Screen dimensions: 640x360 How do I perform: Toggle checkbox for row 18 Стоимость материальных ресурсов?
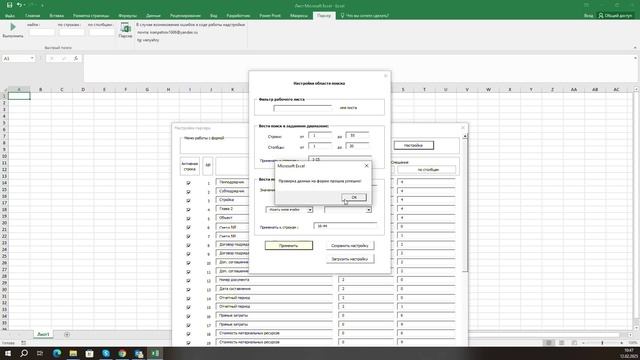[x=189, y=334]
